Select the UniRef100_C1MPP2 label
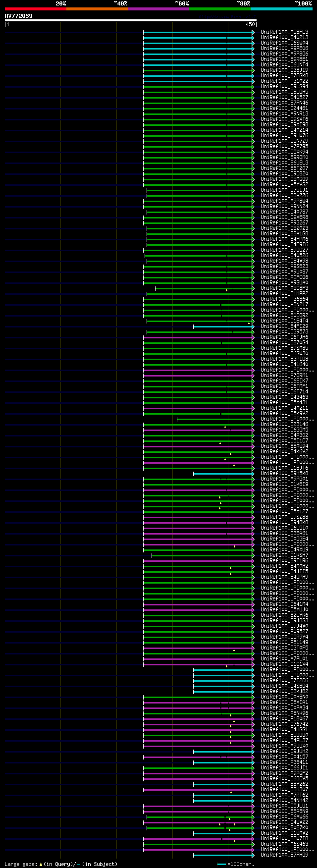This screenshot has width=317, height=868. click(x=284, y=294)
